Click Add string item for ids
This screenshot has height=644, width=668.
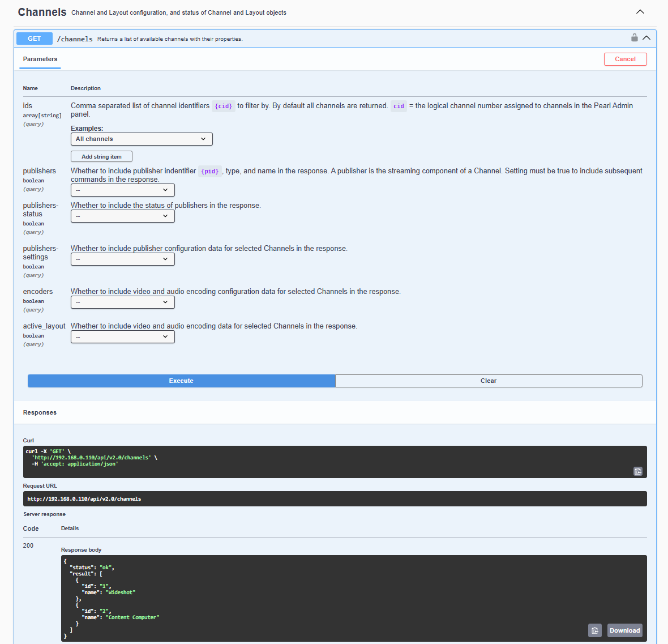coord(101,156)
